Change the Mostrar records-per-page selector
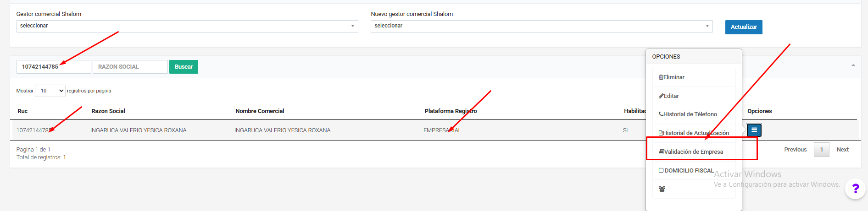The width and height of the screenshot is (868, 211). coord(50,91)
